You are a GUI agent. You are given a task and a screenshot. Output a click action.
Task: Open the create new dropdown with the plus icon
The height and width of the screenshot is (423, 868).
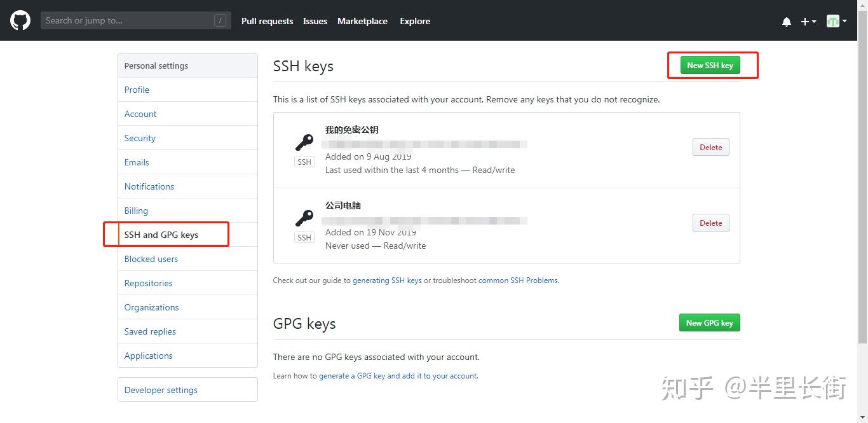[804, 21]
